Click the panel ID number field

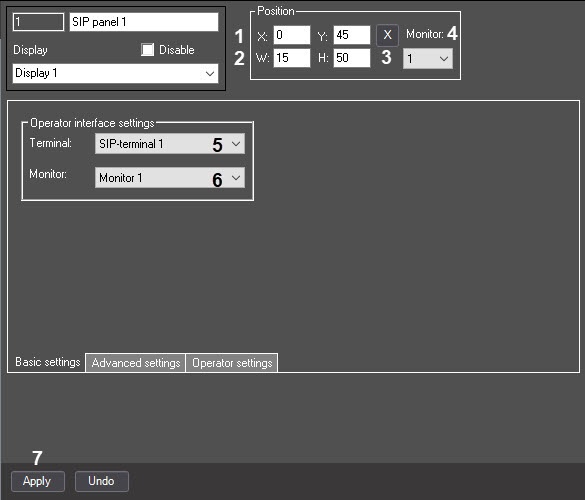pos(38,22)
